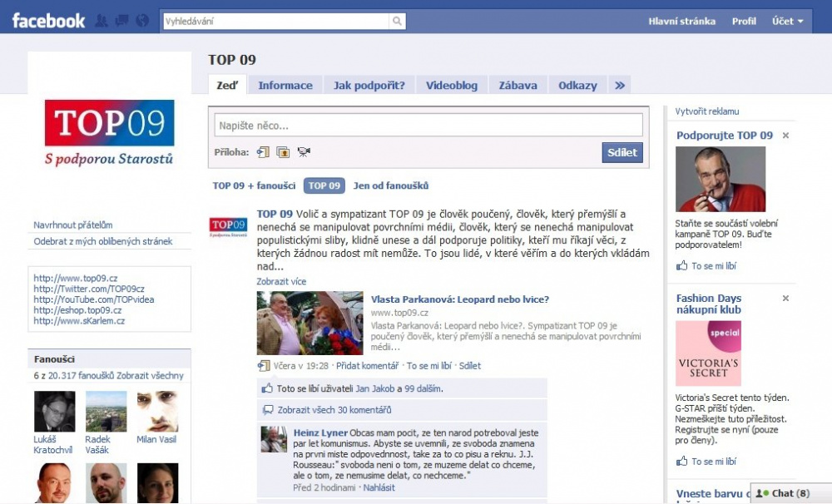Click Nahlásit on Heinz Lyner's comment
The height and width of the screenshot is (504, 832).
pyautogui.click(x=379, y=487)
